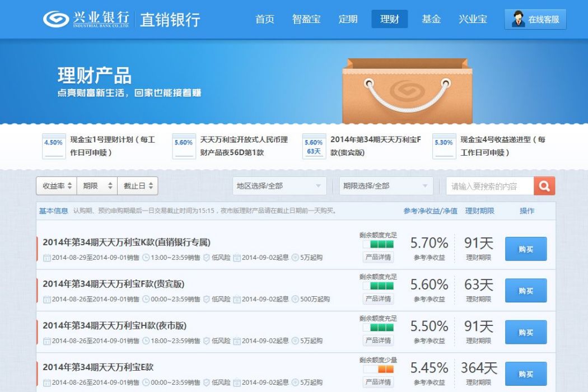Open the 在线客服 agent avatar icon
Screen dimensions: 588x392
[x=518, y=18]
